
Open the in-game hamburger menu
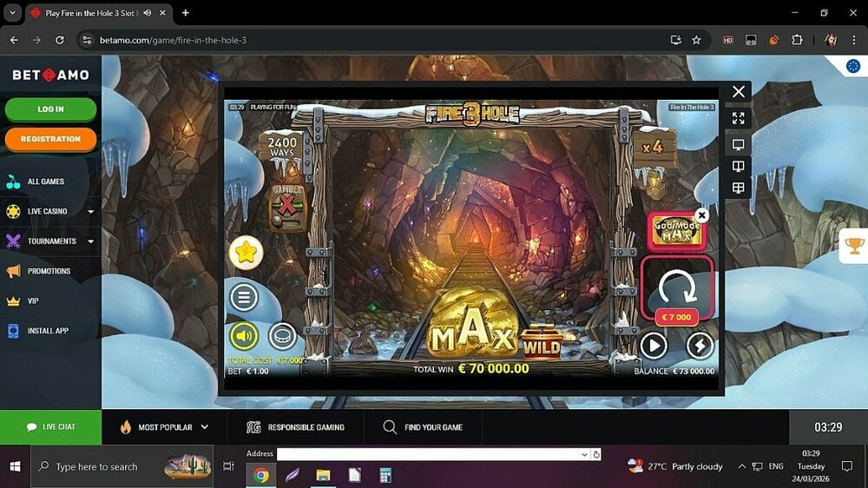click(244, 298)
